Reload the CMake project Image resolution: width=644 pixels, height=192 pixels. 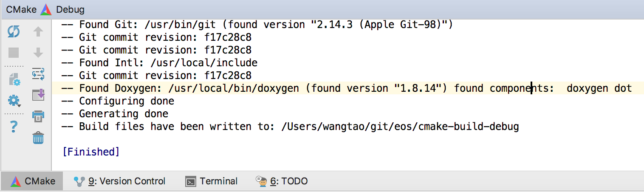(14, 31)
